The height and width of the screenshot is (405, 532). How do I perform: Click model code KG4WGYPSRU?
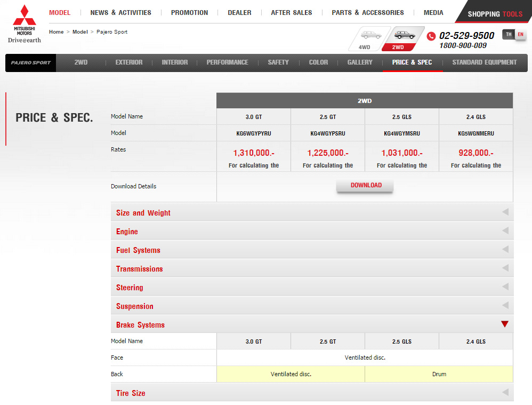tap(328, 133)
